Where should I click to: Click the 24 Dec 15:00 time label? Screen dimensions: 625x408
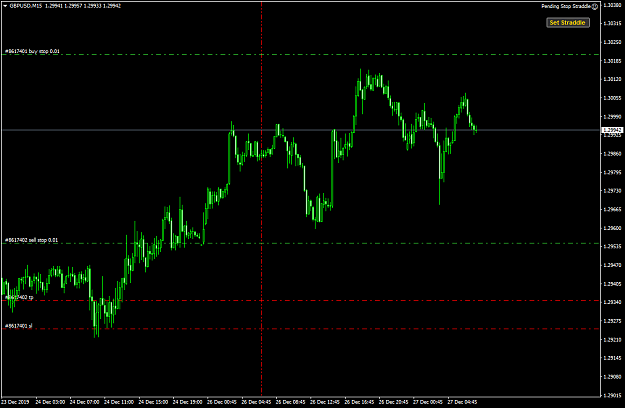[153, 402]
